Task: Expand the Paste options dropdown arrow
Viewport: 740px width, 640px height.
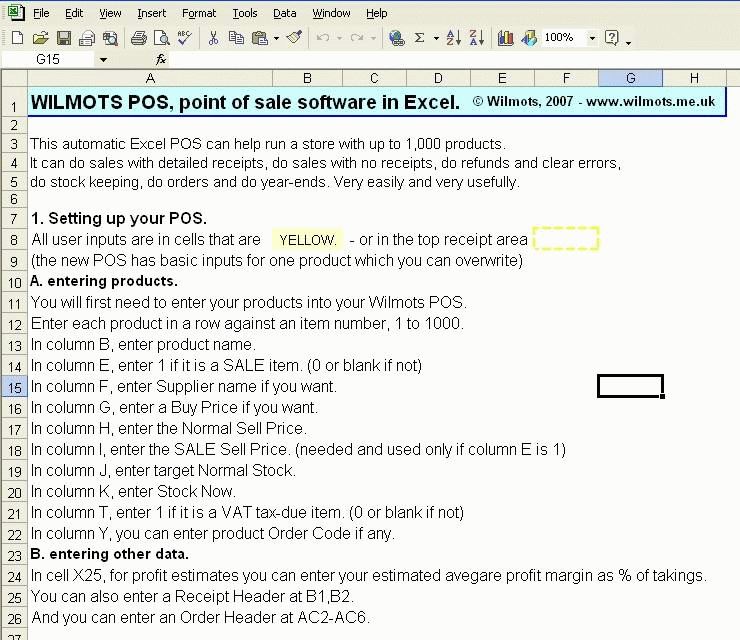Action: [x=277, y=38]
